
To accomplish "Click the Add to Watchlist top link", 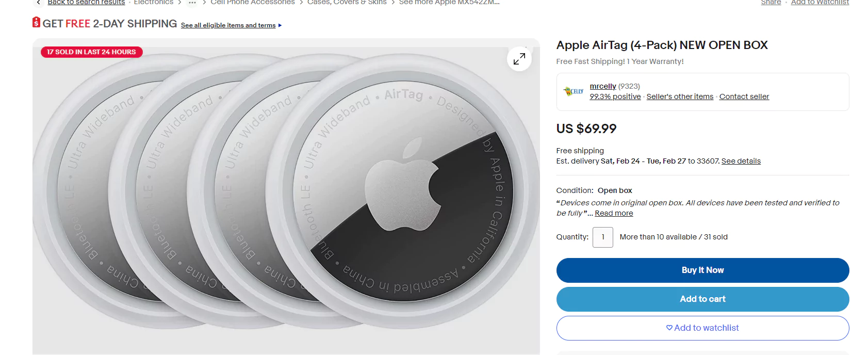I will point(820,2).
